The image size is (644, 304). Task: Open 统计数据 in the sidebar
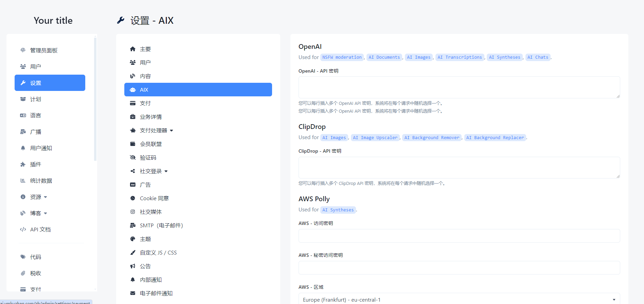50,180
